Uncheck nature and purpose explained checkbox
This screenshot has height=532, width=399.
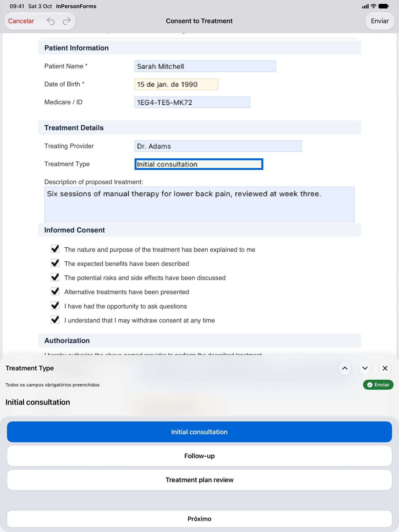55,249
